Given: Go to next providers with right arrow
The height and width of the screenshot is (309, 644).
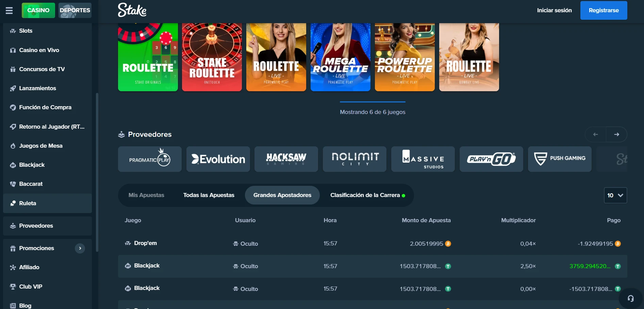Looking at the screenshot, I should [616, 134].
